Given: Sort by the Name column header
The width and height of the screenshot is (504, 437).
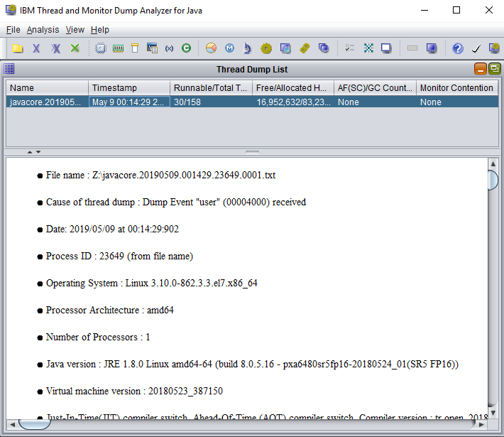Looking at the screenshot, I should click(48, 87).
